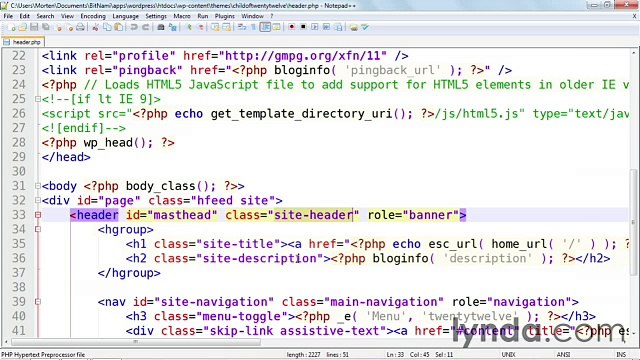Click the Close All toolbar icon
This screenshot has width=640, height=360.
tap(70, 27)
